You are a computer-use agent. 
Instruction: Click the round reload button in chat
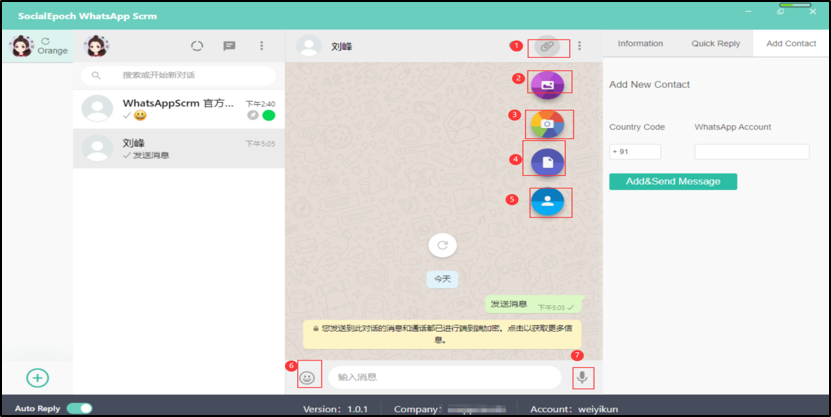coord(443,245)
